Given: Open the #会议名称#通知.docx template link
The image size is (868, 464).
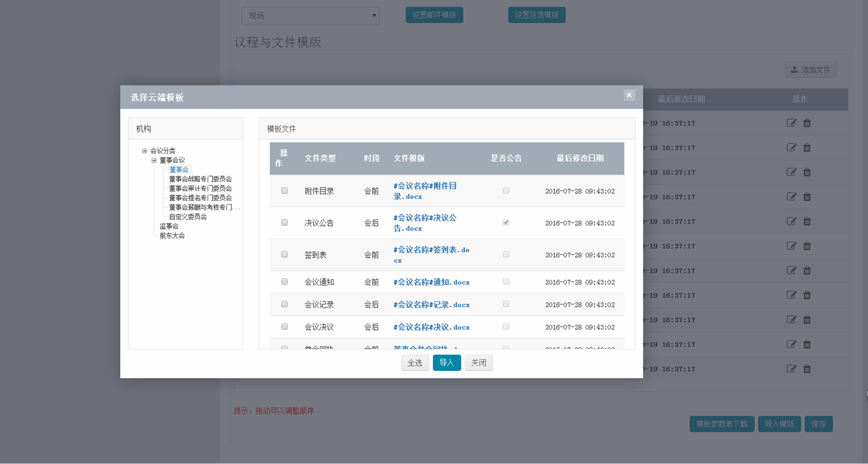Looking at the screenshot, I should pyautogui.click(x=432, y=283).
